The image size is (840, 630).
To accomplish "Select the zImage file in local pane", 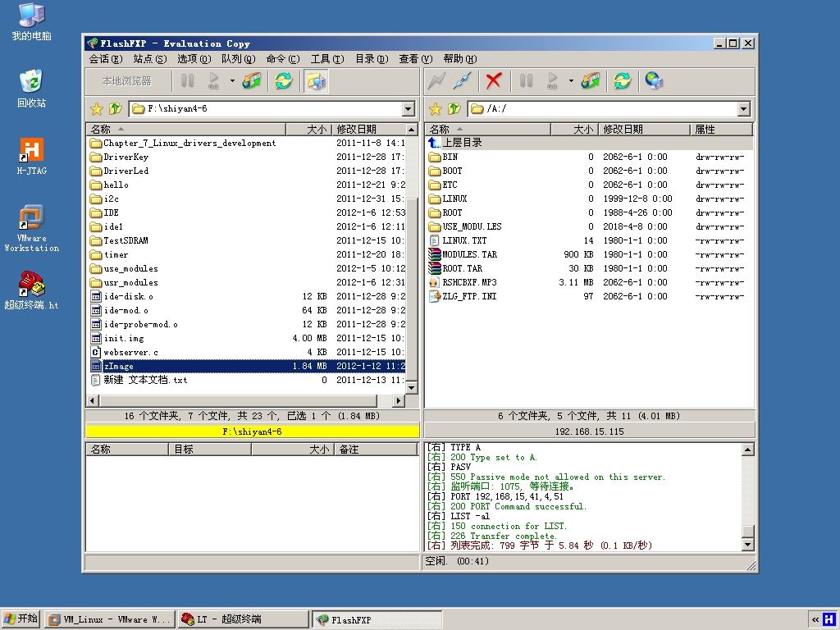I will point(248,367).
